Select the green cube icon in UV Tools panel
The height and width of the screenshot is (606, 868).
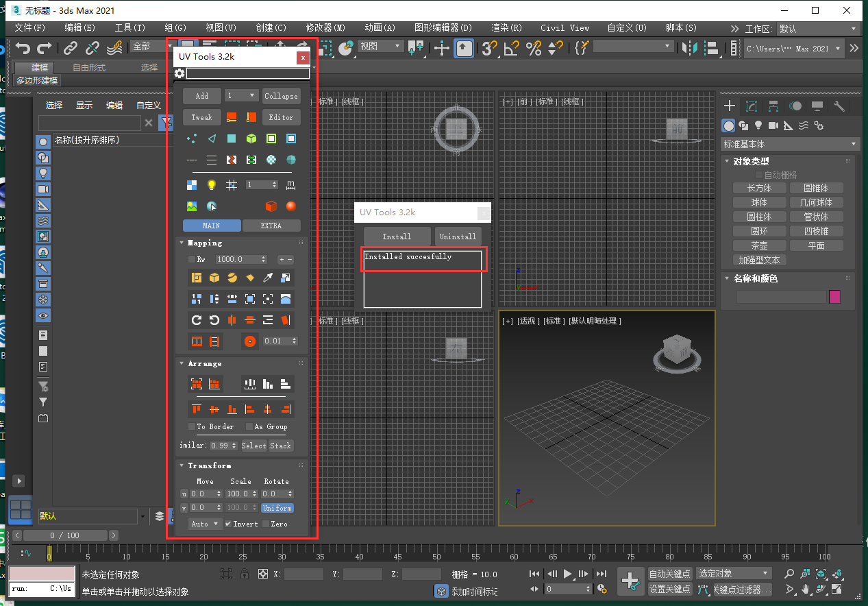(x=251, y=138)
